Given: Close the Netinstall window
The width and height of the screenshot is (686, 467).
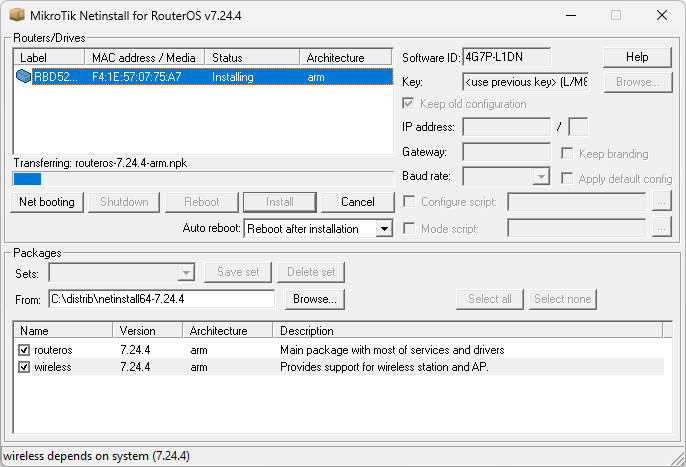Looking at the screenshot, I should pyautogui.click(x=662, y=15).
